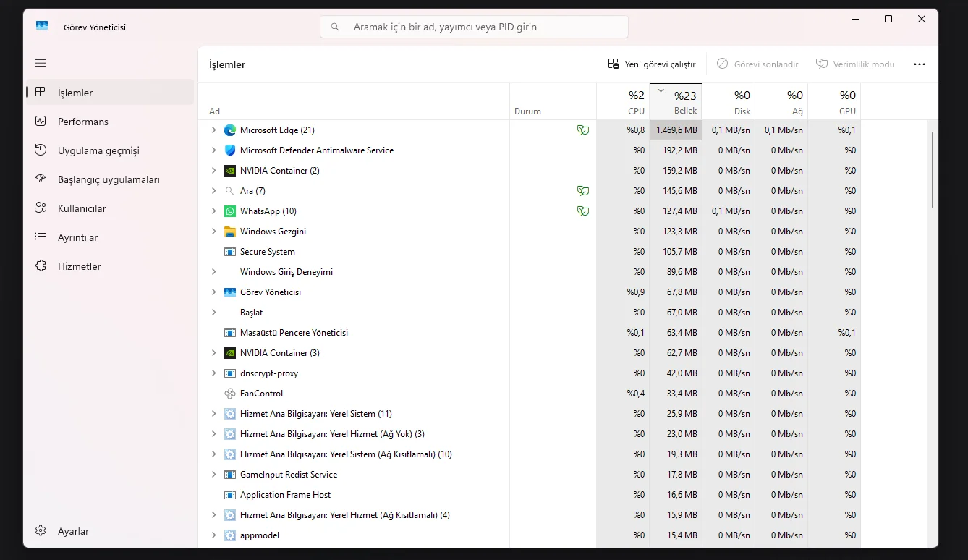
Task: Click Verimlilik modu button
Action: coord(855,64)
